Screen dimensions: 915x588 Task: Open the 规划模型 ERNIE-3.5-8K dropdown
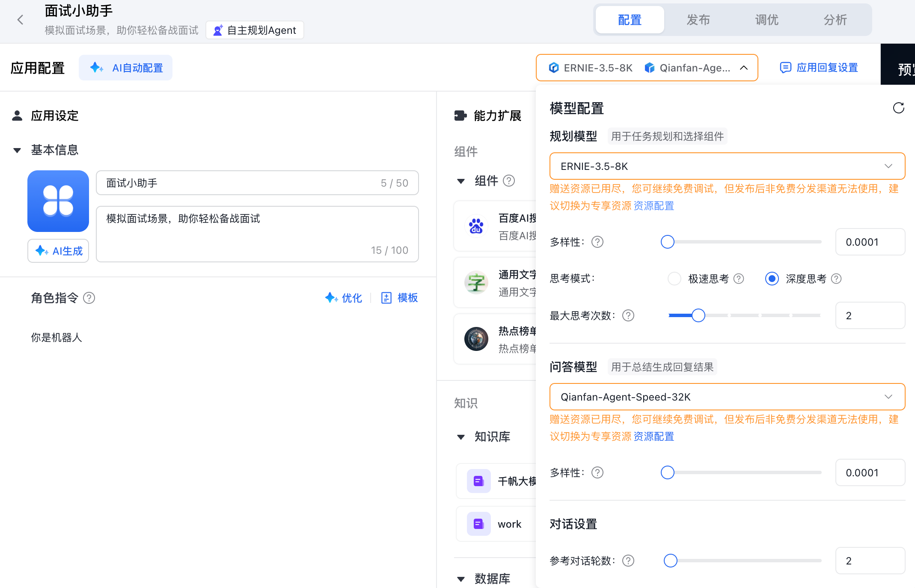point(727,166)
